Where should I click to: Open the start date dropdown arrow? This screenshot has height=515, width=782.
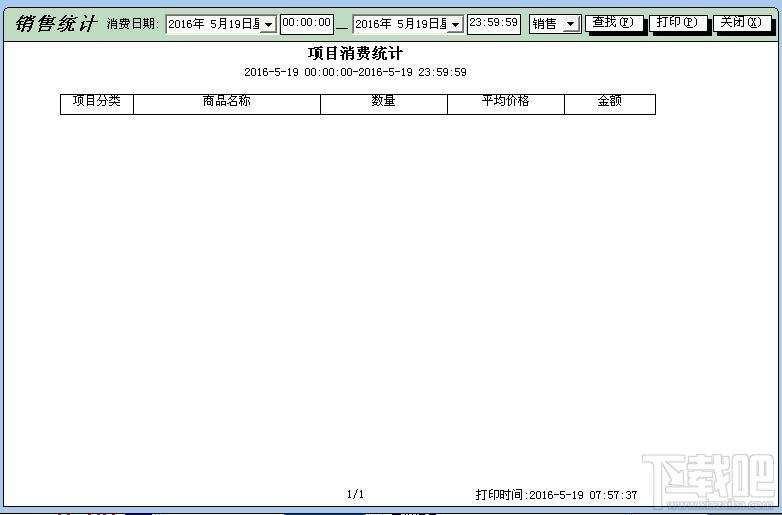click(268, 24)
